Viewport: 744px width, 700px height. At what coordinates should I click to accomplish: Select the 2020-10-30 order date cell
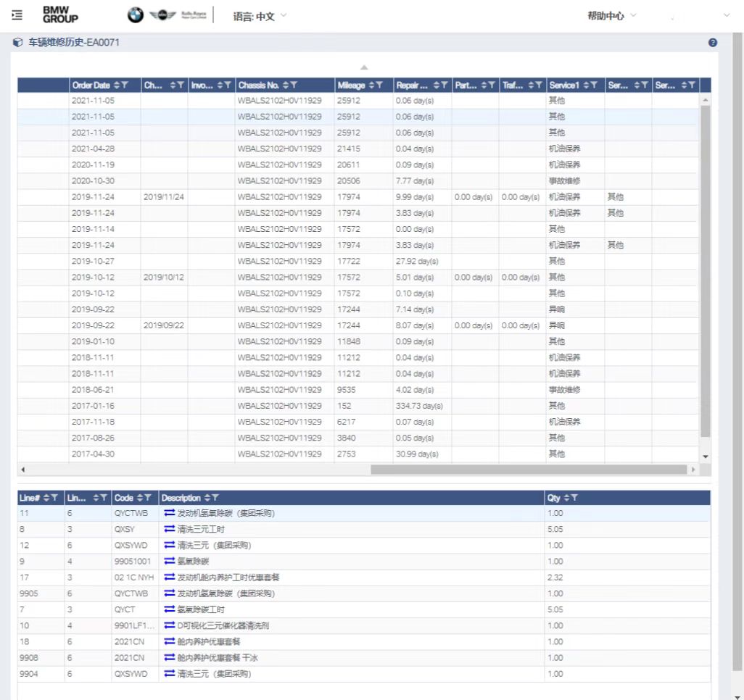coord(105,180)
